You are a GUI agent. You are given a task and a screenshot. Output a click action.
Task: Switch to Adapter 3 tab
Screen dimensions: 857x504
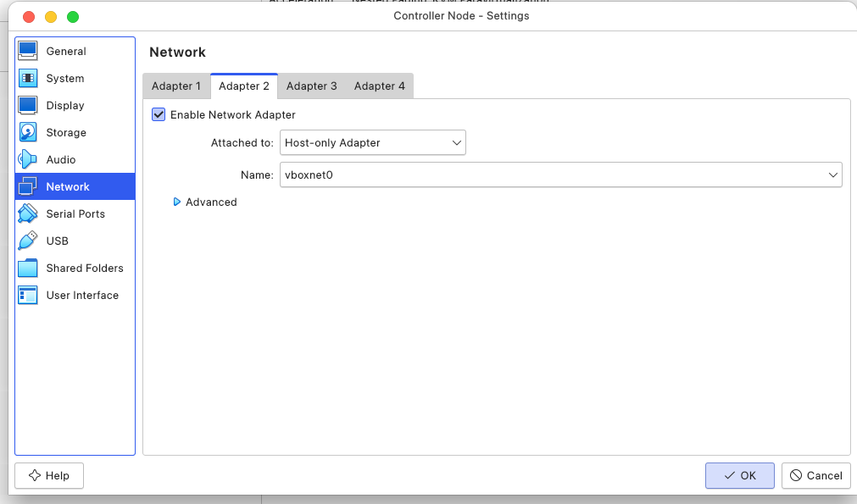click(311, 86)
